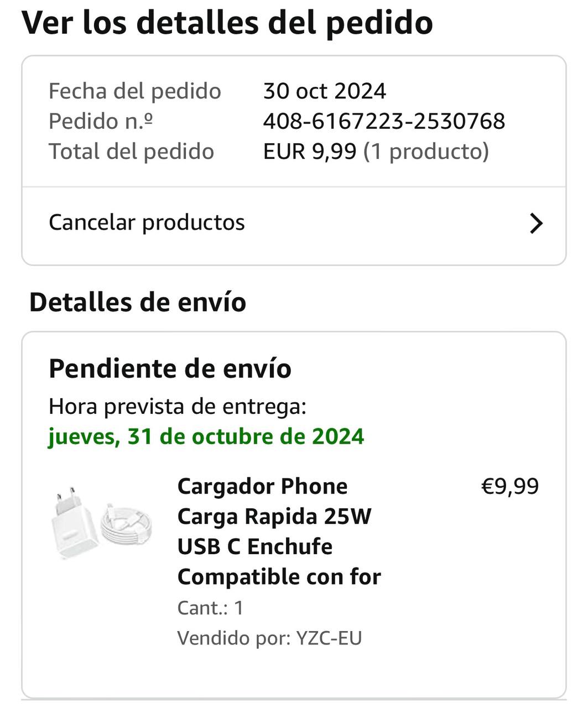
Task: Click the Detalles de envío section heading
Action: tap(137, 303)
